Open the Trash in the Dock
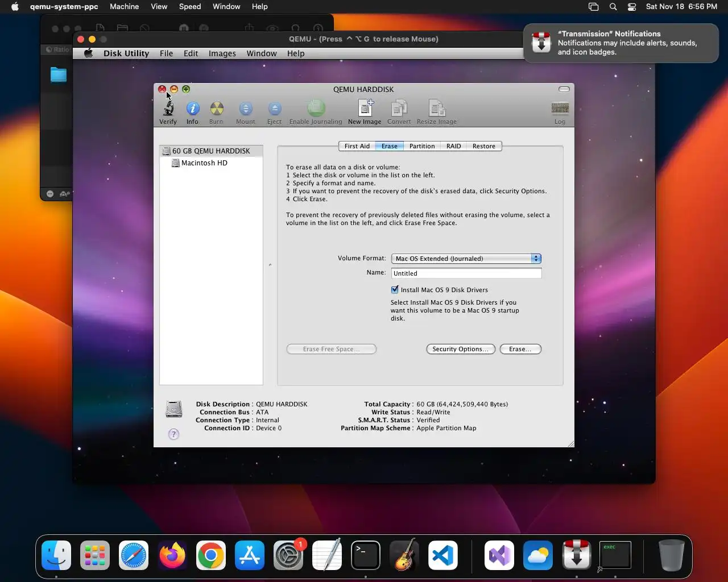 [x=671, y=555]
